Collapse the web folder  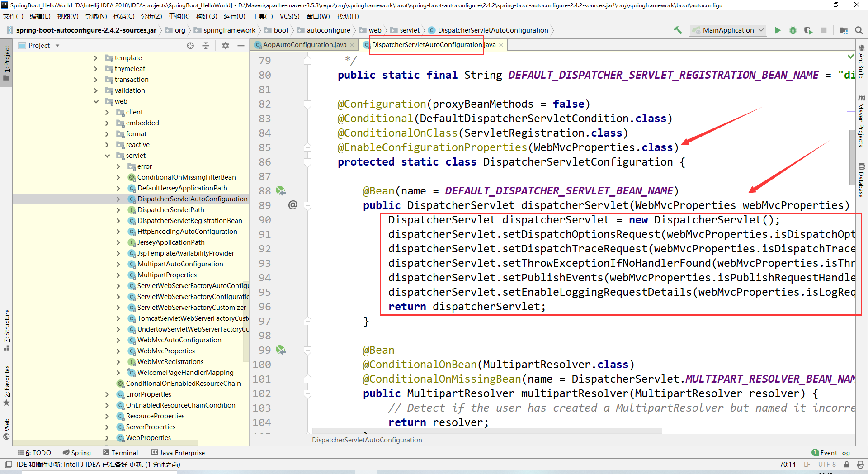coord(95,101)
